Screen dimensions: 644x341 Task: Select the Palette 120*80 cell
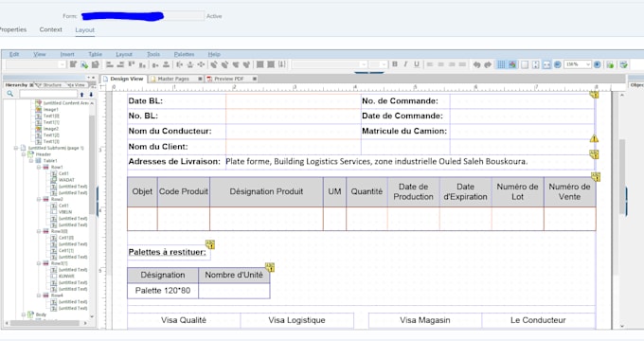[x=163, y=291]
